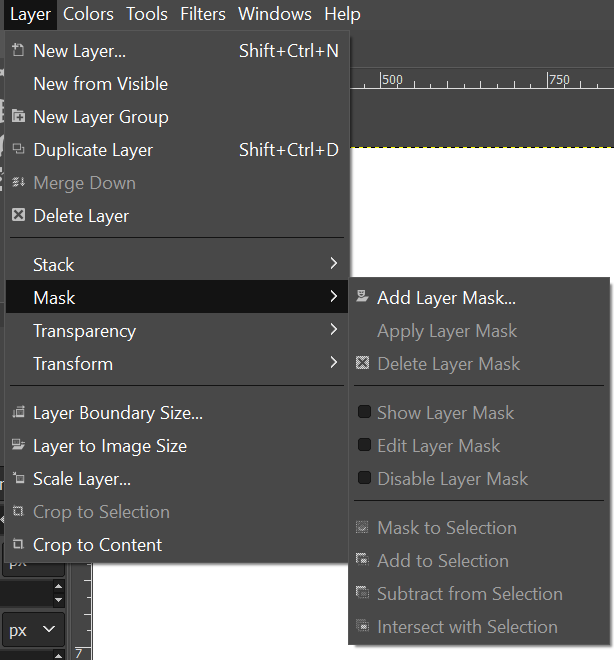Toggle the Edit Layer Mask checkbox
614x660 pixels.
(364, 444)
